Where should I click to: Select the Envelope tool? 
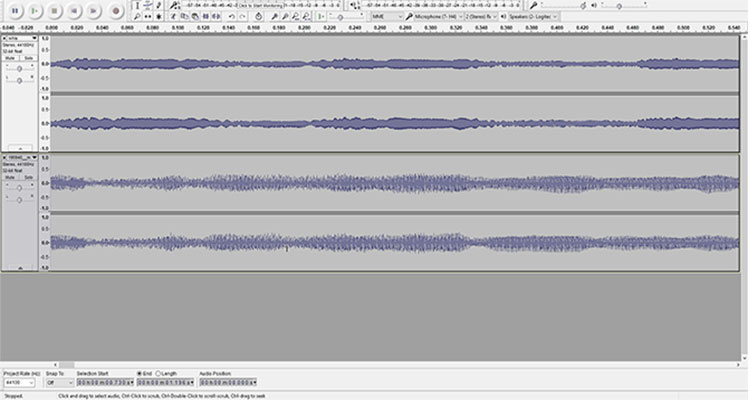pyautogui.click(x=148, y=5)
